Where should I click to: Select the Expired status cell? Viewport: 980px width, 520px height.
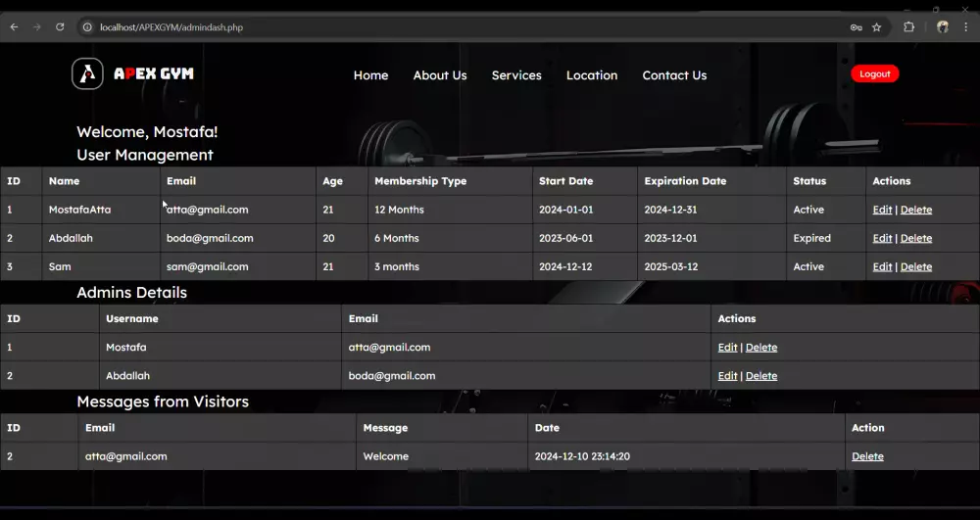pyautogui.click(x=825, y=239)
